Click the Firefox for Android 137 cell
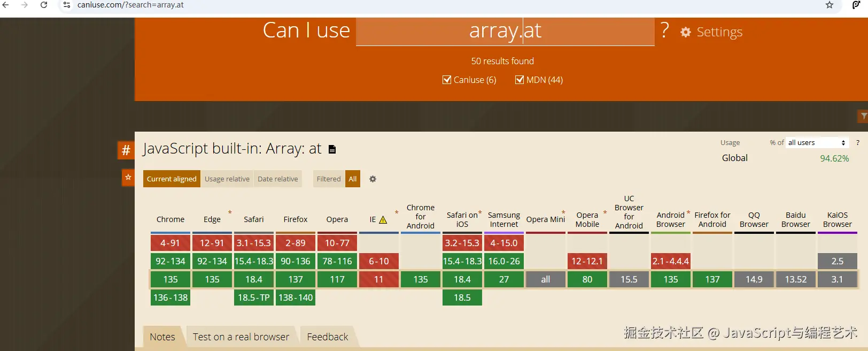 pyautogui.click(x=712, y=279)
